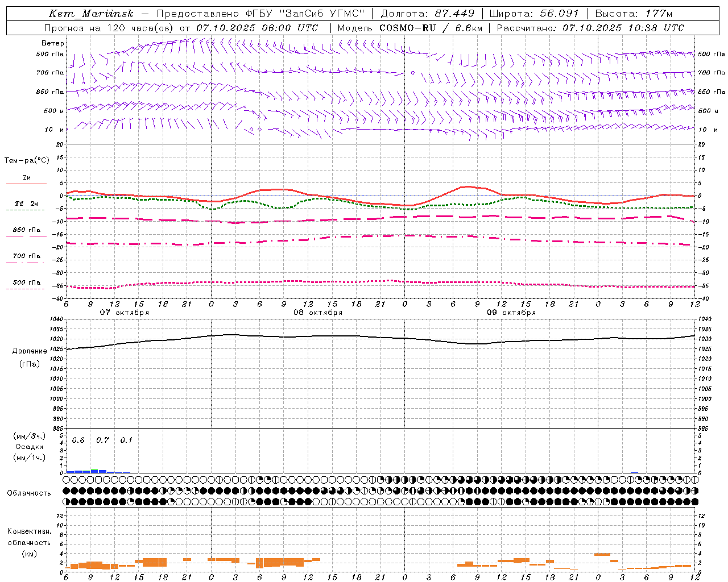Click the forecast start time 07.10.2025 06:00 UTC
This screenshot has width=728, height=582.
pos(257,28)
